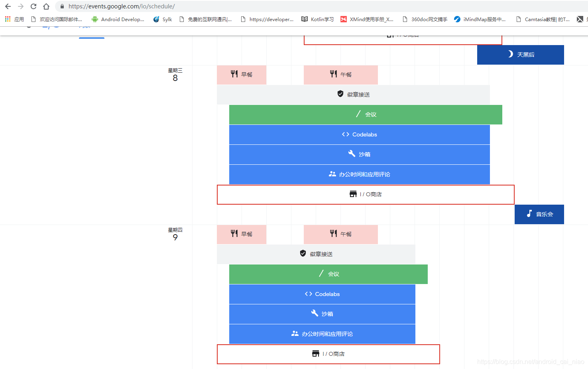Click Thursday Codelabs code brackets icon
Image resolution: width=588 pixels, height=369 pixels.
[x=309, y=294]
